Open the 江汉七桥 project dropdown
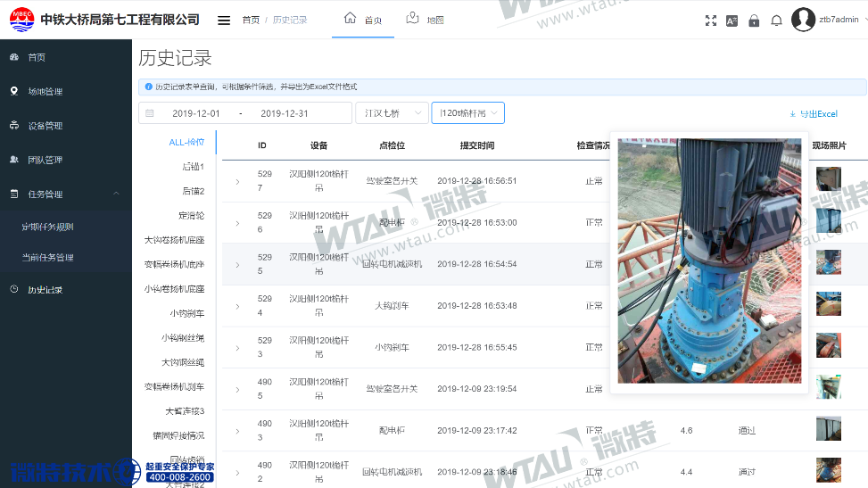The image size is (868, 488). 391,113
